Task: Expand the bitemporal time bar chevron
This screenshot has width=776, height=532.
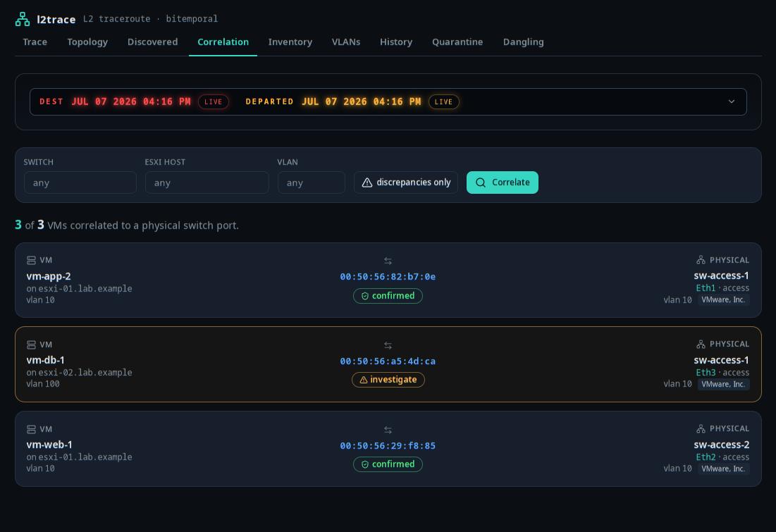Action: tap(732, 101)
